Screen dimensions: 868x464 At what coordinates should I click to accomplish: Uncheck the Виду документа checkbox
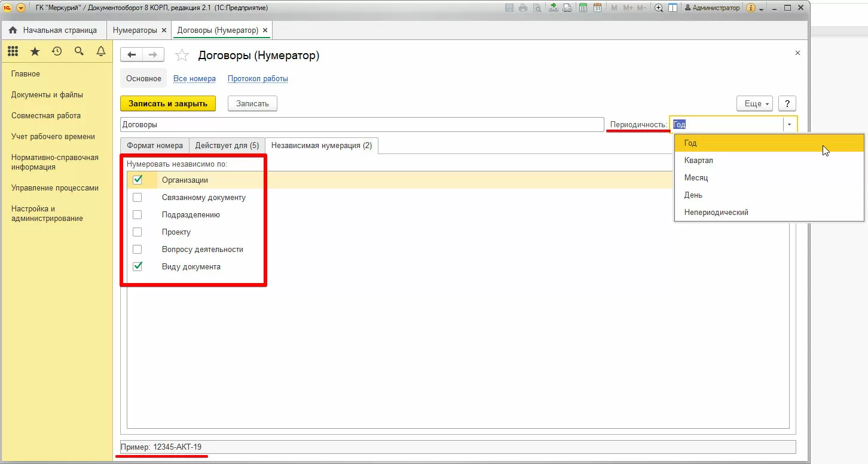(137, 266)
